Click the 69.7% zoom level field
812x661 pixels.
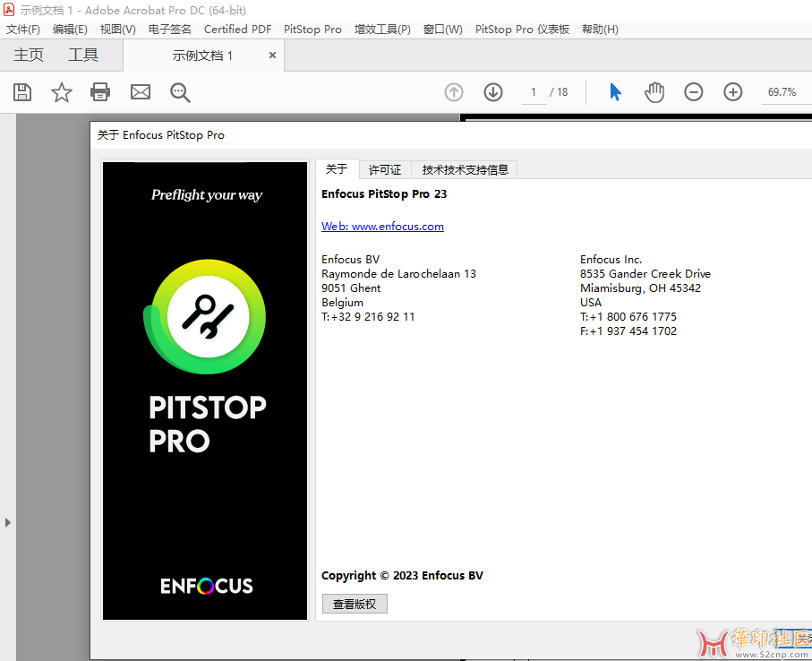coord(782,92)
